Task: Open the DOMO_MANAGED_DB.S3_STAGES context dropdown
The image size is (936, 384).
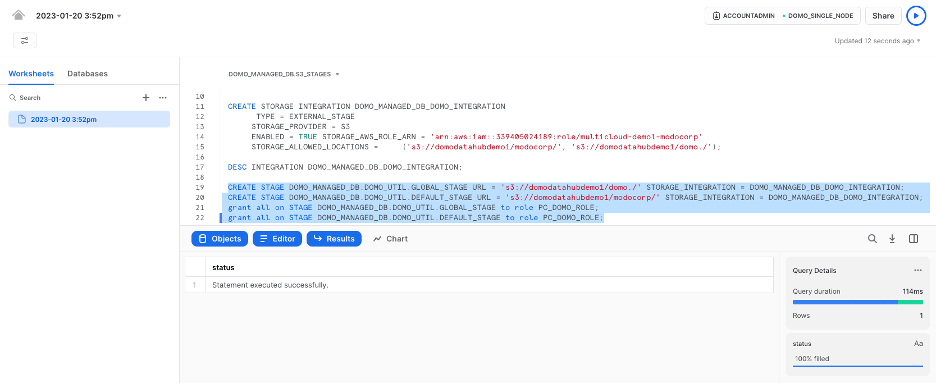Action: point(284,74)
